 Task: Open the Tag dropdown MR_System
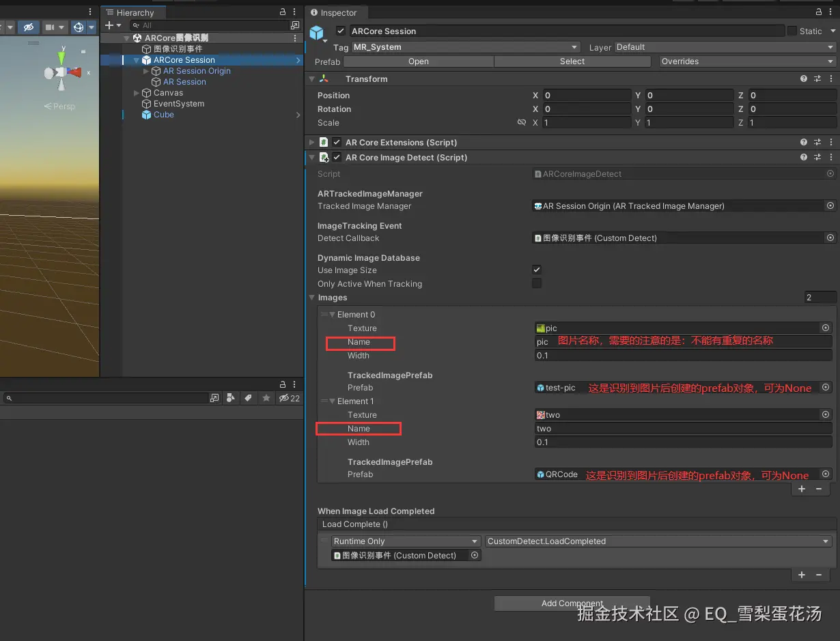[x=466, y=47]
